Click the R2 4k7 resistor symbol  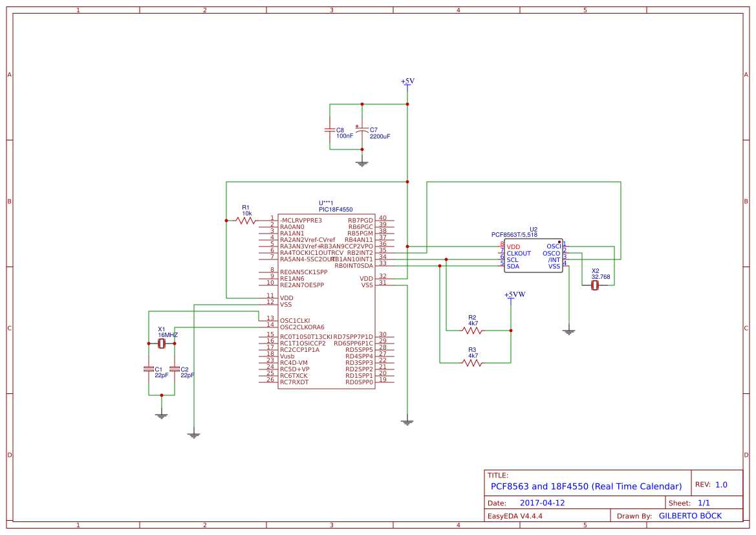(x=472, y=331)
